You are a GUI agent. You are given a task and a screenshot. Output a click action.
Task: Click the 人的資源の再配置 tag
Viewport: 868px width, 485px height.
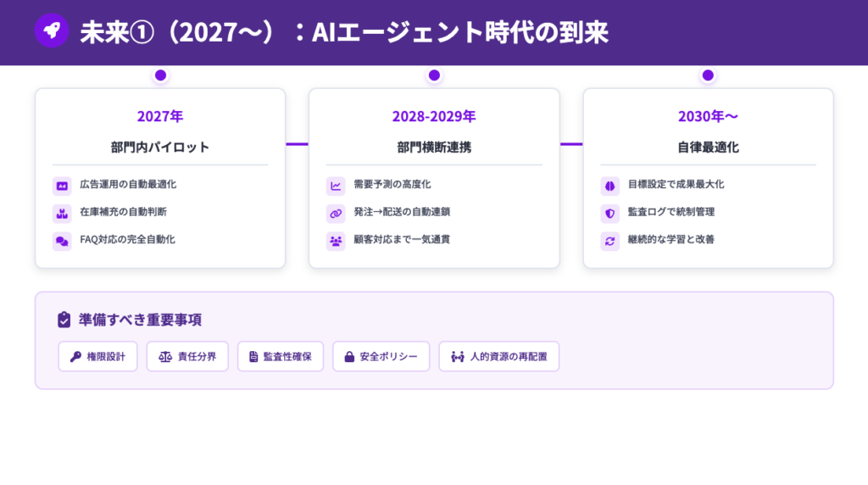point(498,356)
